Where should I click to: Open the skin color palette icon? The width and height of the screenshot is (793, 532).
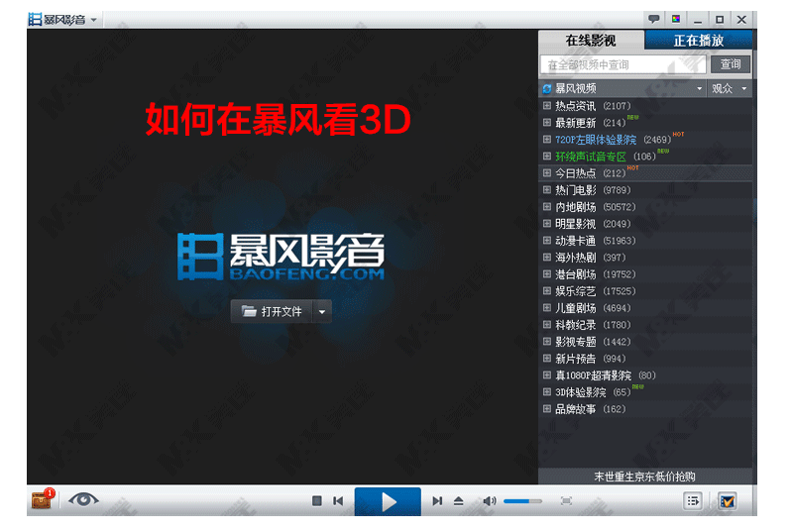tap(676, 19)
